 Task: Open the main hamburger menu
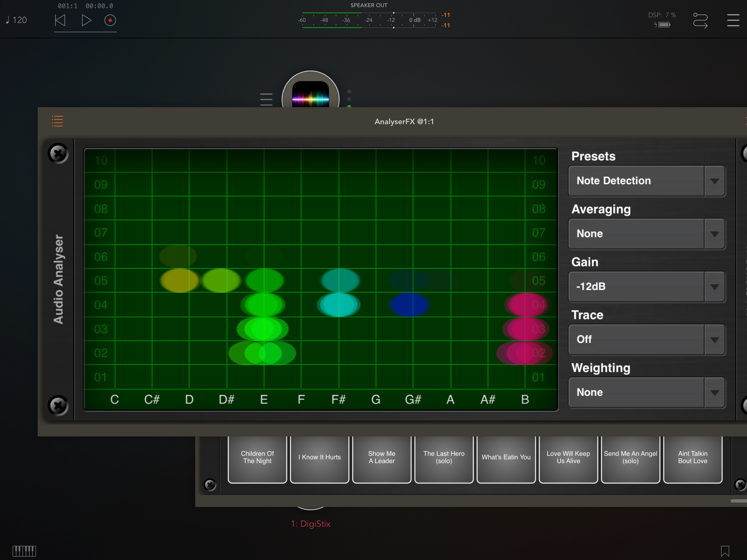[x=733, y=20]
